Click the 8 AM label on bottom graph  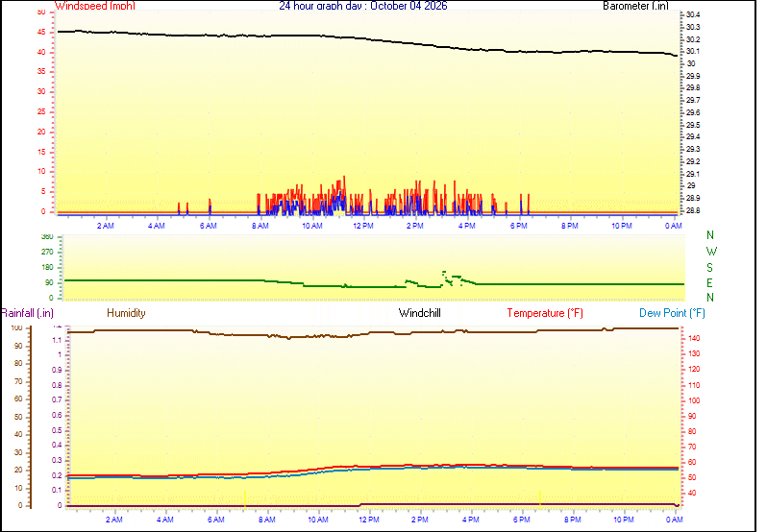tap(266, 520)
